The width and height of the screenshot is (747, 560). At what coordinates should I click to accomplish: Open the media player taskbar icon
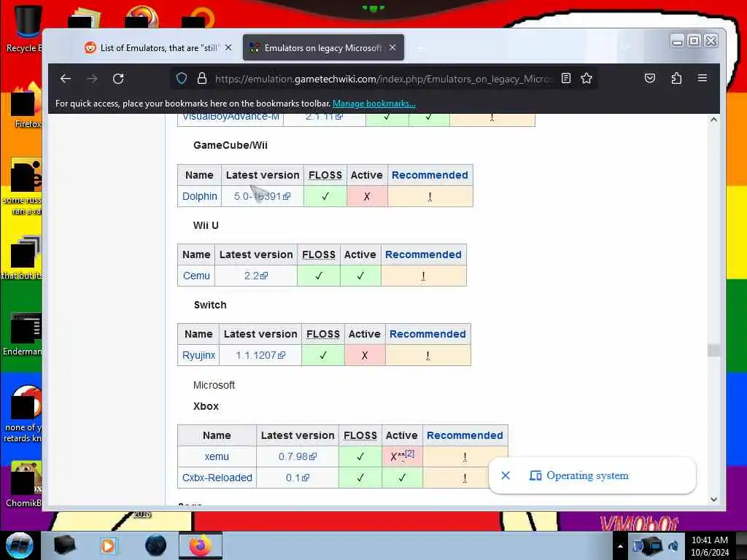tap(108, 545)
